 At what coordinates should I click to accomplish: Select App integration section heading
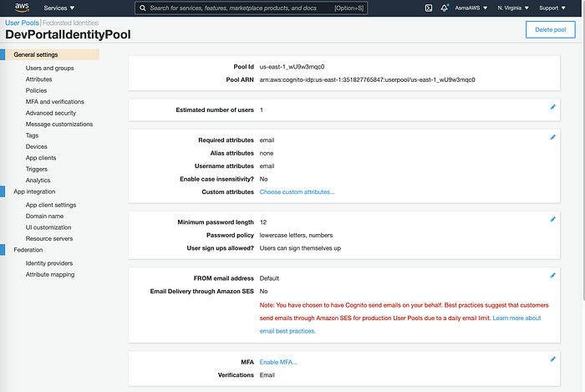pos(34,191)
